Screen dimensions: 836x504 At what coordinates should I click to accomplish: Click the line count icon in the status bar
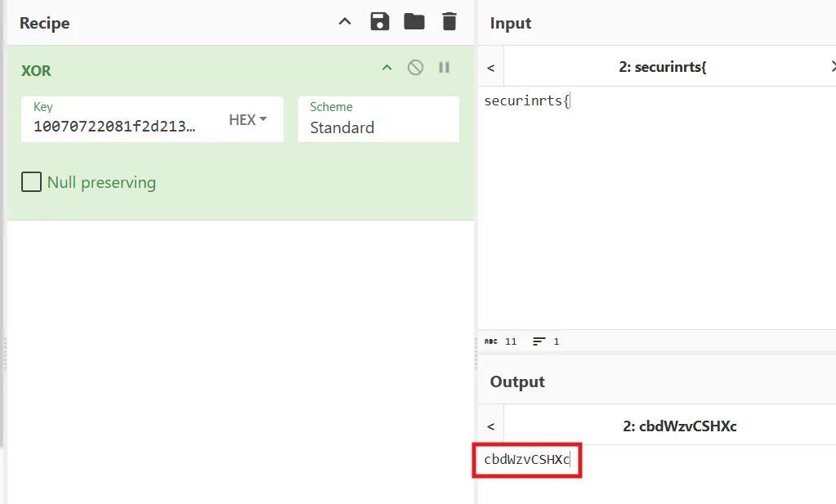tap(541, 341)
